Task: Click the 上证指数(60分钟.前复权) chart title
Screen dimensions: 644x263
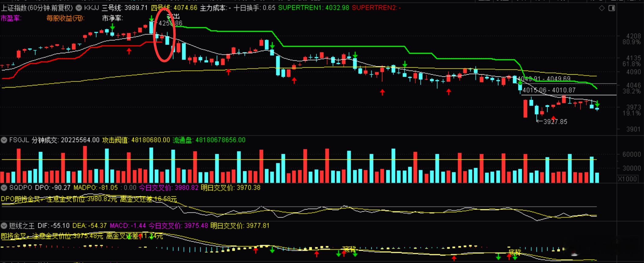Action: tap(37, 8)
